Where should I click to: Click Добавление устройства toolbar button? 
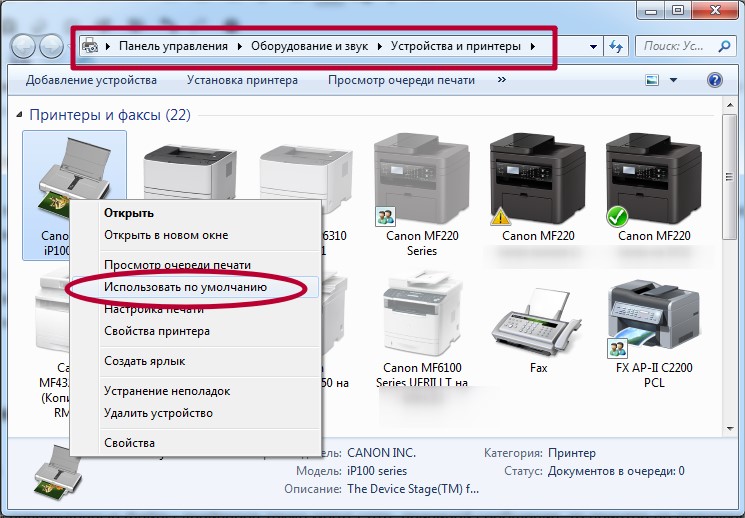click(91, 80)
